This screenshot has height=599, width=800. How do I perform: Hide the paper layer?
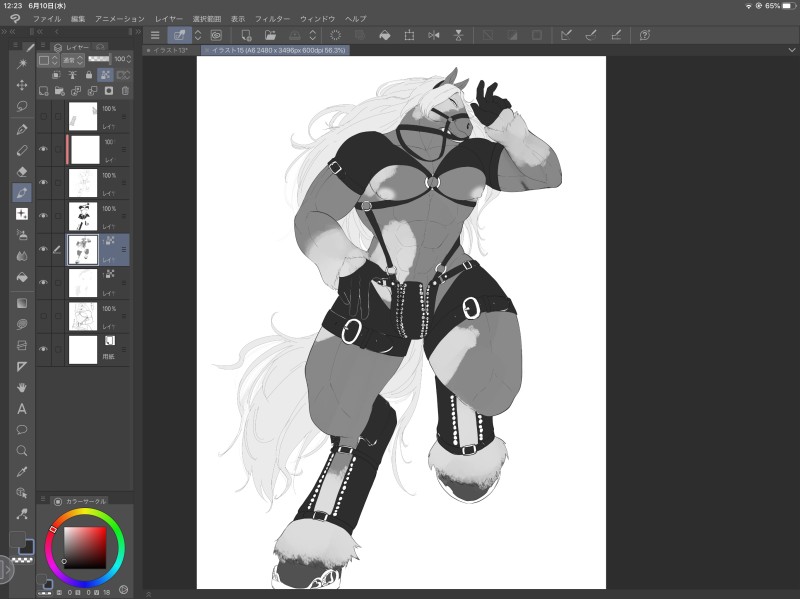tap(43, 349)
